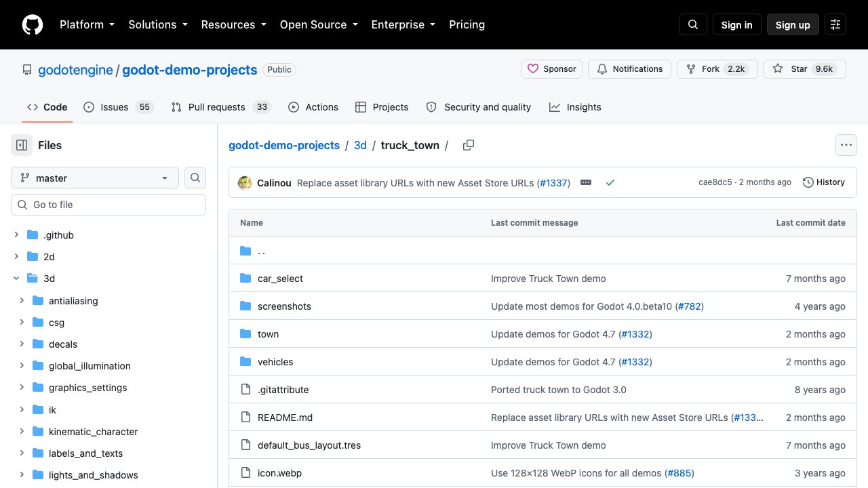
Task: Switch to the Issues tab
Action: click(x=119, y=107)
